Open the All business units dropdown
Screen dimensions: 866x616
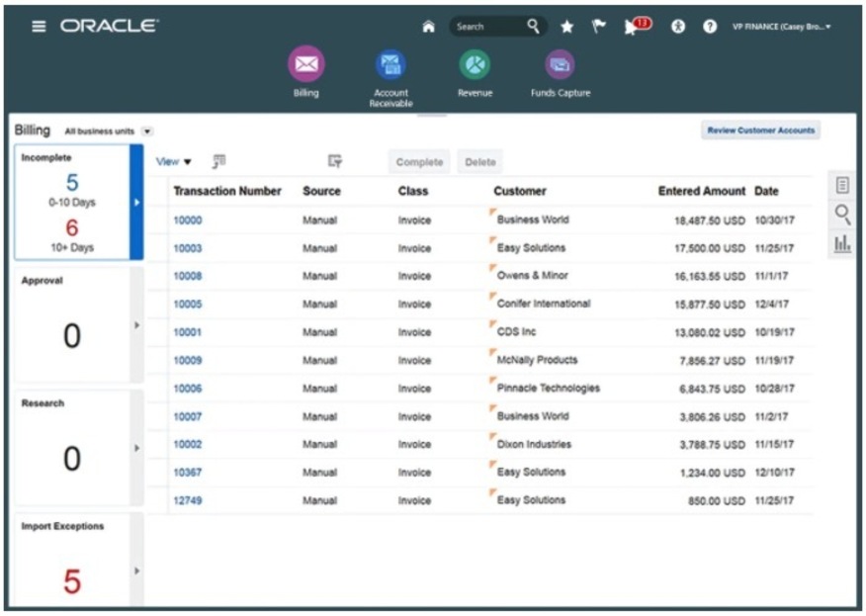pos(147,132)
